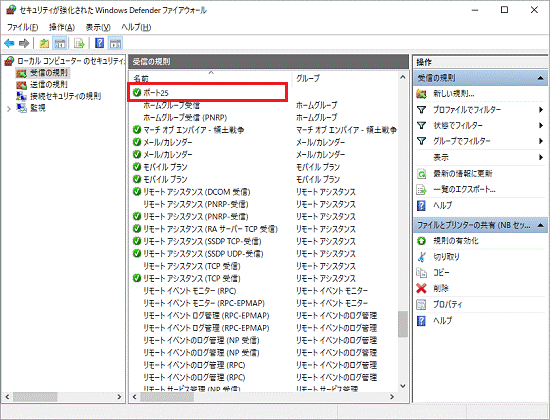This screenshot has width=550, height=420.
Task: Select the ポート25 rule row
Action: tap(208, 92)
